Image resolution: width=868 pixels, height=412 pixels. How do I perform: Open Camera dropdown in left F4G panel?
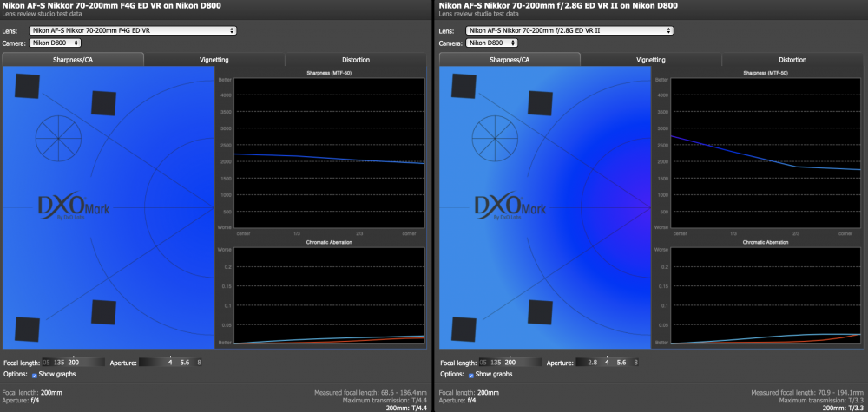[x=56, y=43]
